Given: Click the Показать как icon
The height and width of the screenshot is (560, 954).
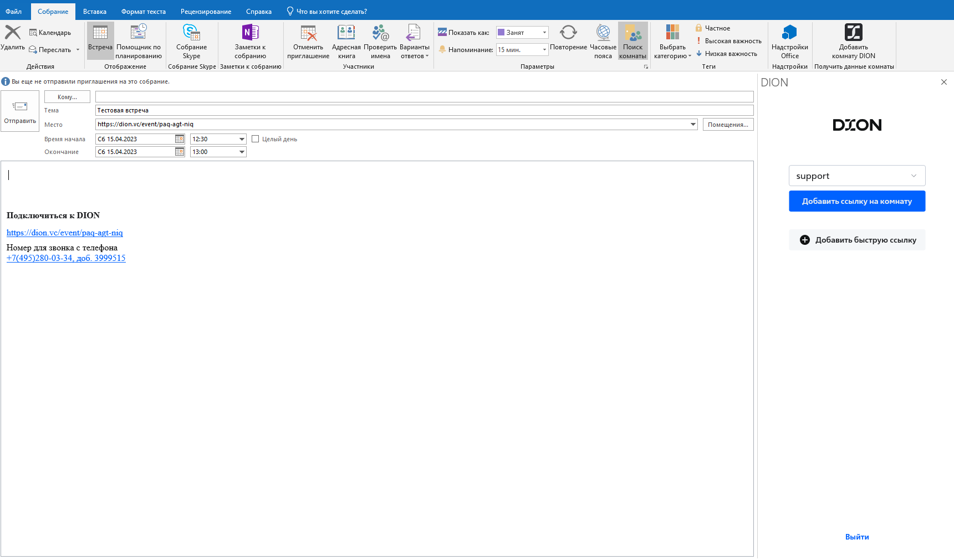Looking at the screenshot, I should [442, 33].
